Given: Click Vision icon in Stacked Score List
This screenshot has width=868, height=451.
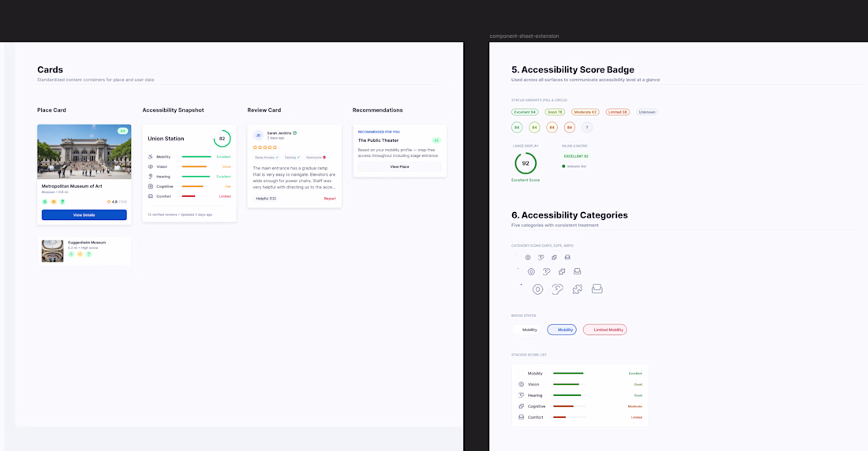Looking at the screenshot, I should [x=521, y=384].
